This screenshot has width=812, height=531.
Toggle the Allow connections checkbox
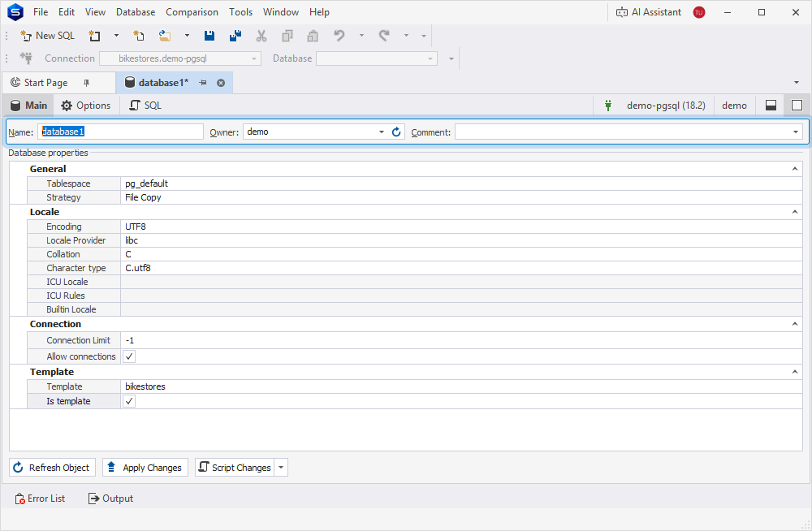coord(129,356)
